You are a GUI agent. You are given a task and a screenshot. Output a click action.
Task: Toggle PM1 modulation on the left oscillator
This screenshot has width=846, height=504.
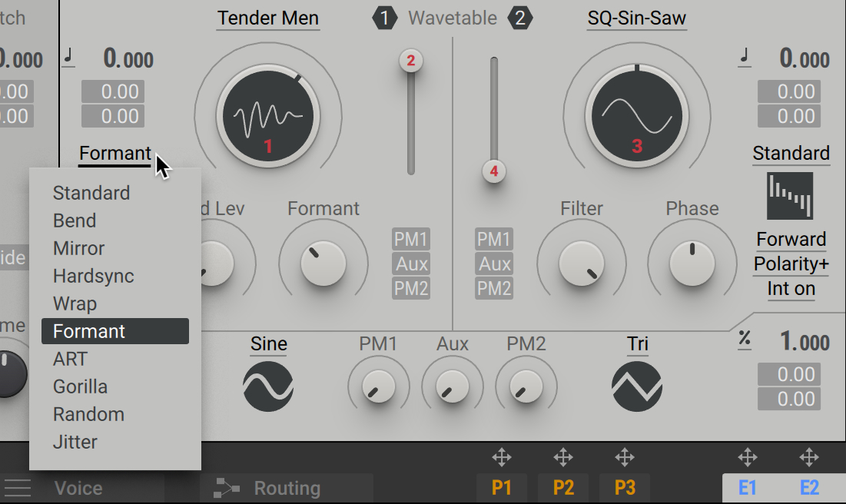pos(410,239)
